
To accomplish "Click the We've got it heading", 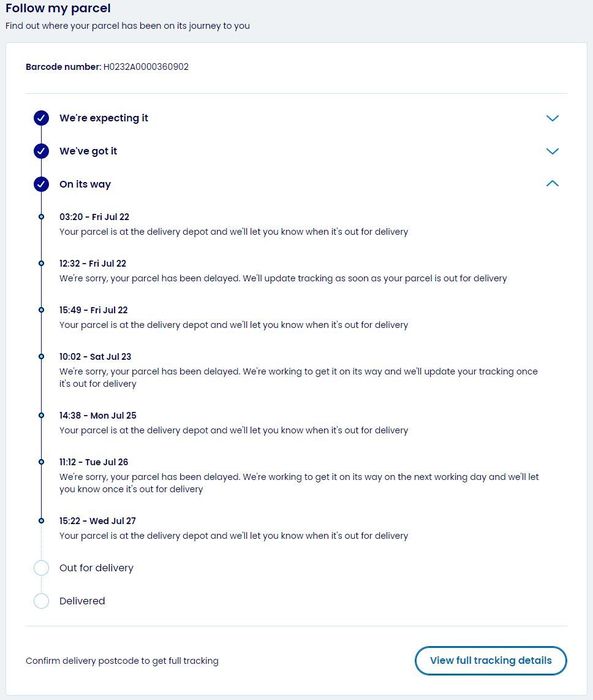I will [x=88, y=151].
